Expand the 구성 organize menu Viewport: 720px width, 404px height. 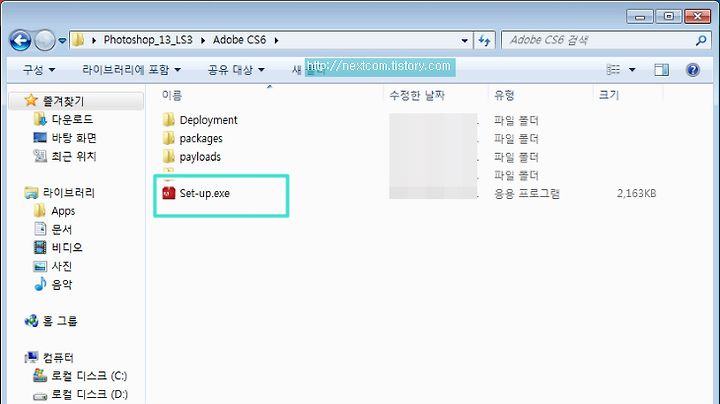coord(39,70)
